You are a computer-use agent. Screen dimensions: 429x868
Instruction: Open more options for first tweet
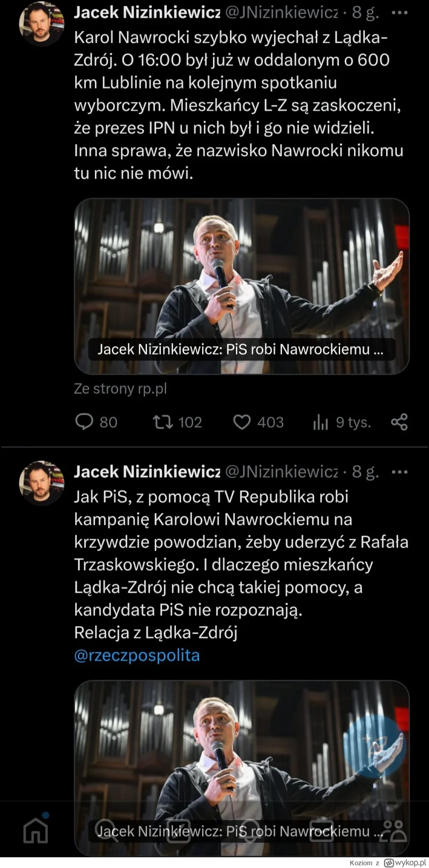(x=400, y=13)
